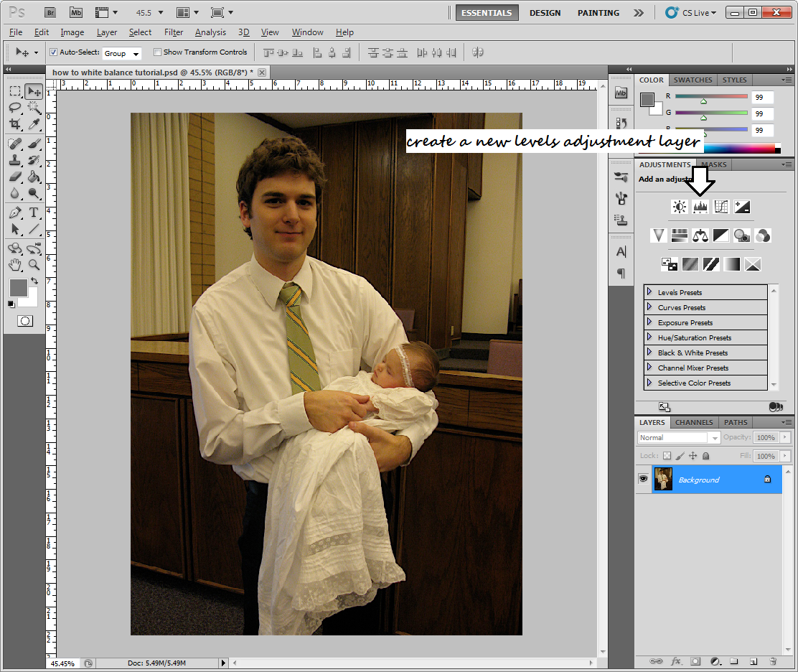Select the Pen tool
This screenshot has width=798, height=672.
15,213
